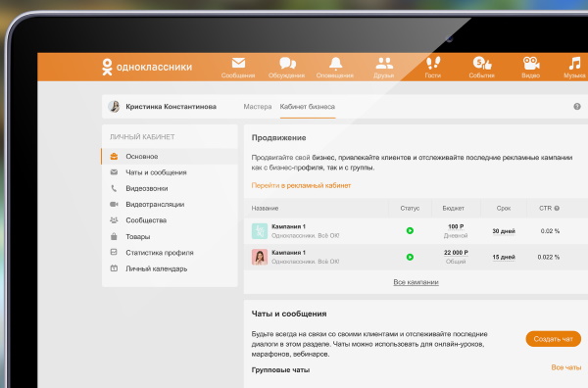This screenshot has width=588, height=388.
Task: Click the phone icon beside Видеозвонки
Action: (114, 188)
